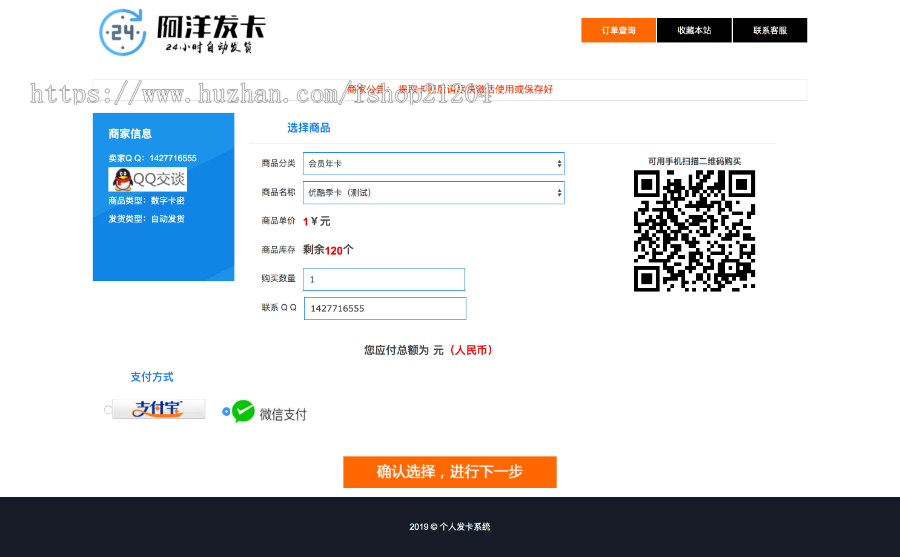Click the 阿洋发卡 title text
This screenshot has width=900, height=557.
pyautogui.click(x=211, y=26)
